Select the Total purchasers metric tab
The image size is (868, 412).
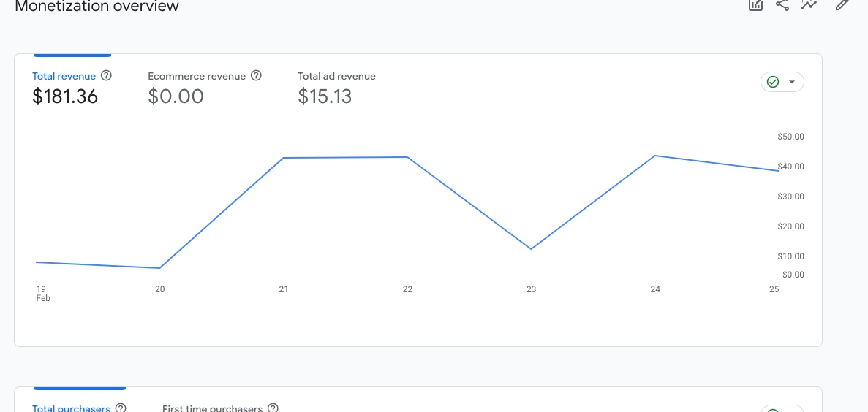pyautogui.click(x=71, y=408)
